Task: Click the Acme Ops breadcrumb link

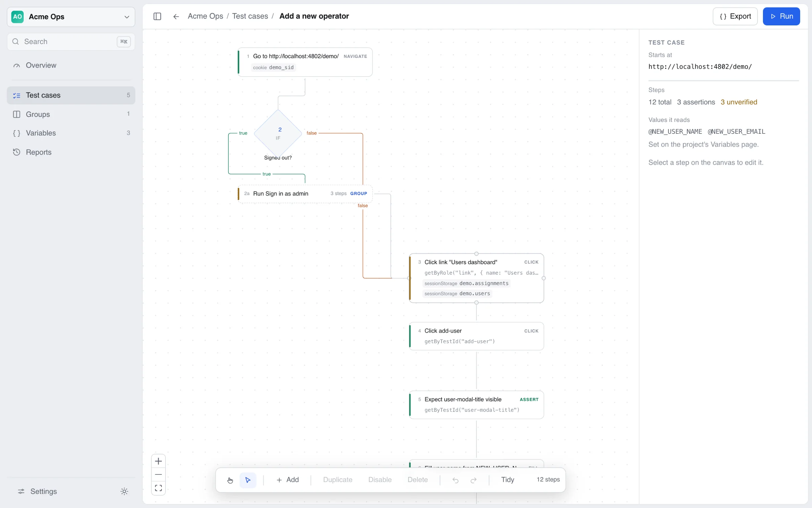Action: [205, 16]
